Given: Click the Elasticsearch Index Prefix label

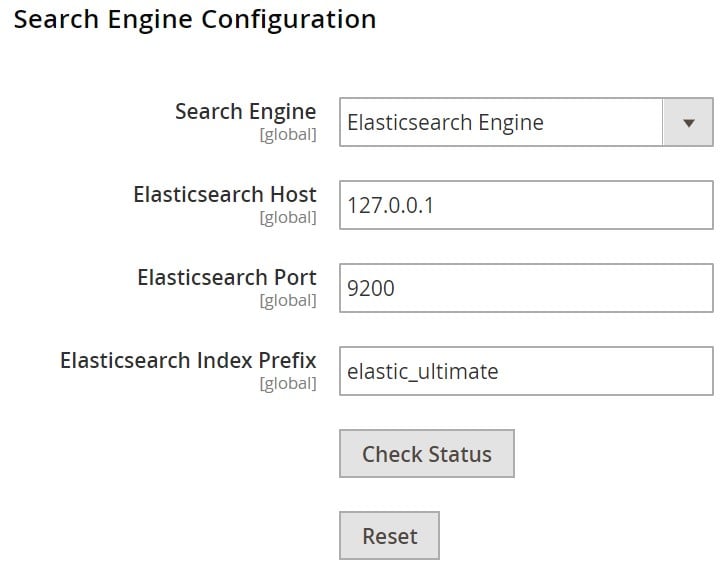Looking at the screenshot, I should 188,360.
